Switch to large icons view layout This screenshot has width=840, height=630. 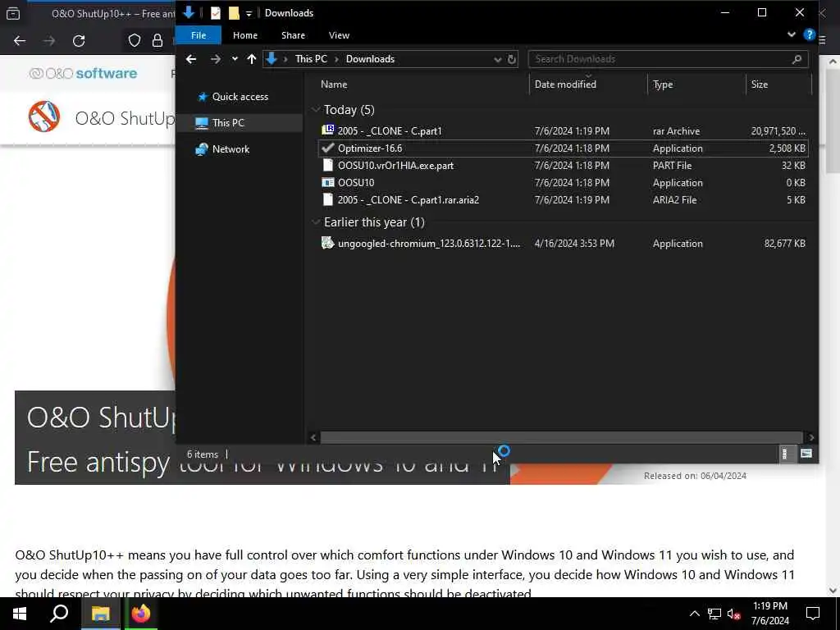[x=806, y=454]
